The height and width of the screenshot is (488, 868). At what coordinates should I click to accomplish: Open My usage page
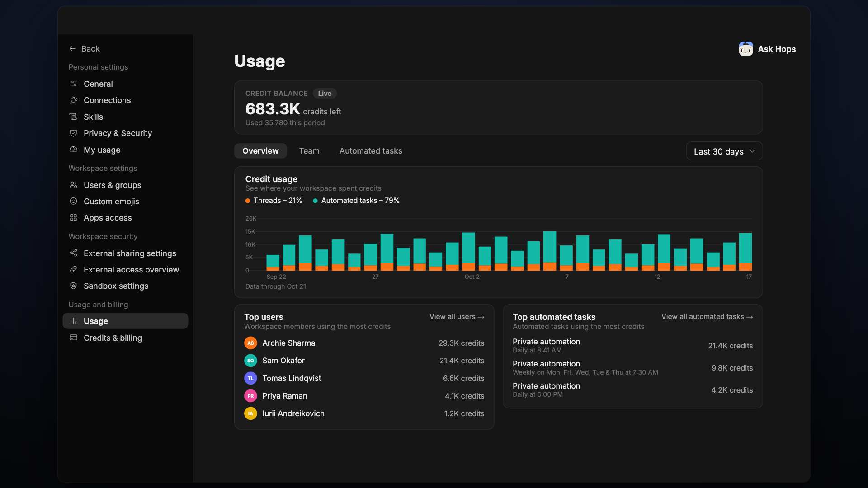[125, 150]
